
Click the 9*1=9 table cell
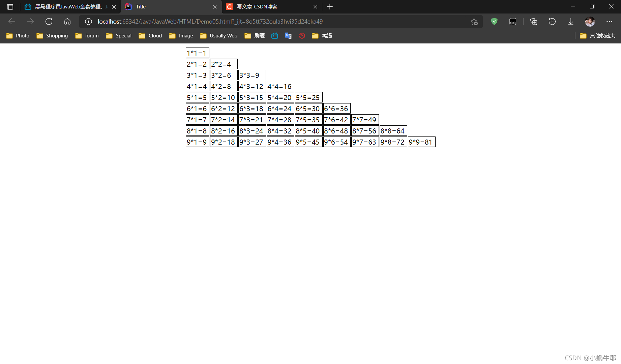click(198, 142)
